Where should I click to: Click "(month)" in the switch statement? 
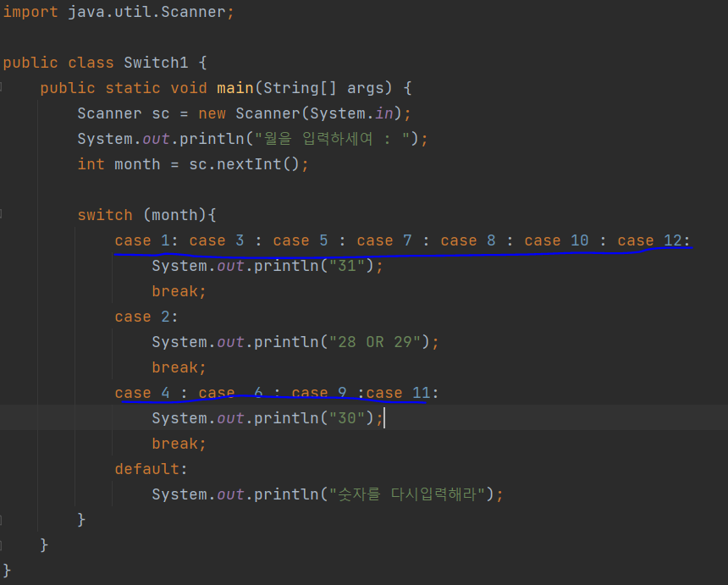(174, 215)
